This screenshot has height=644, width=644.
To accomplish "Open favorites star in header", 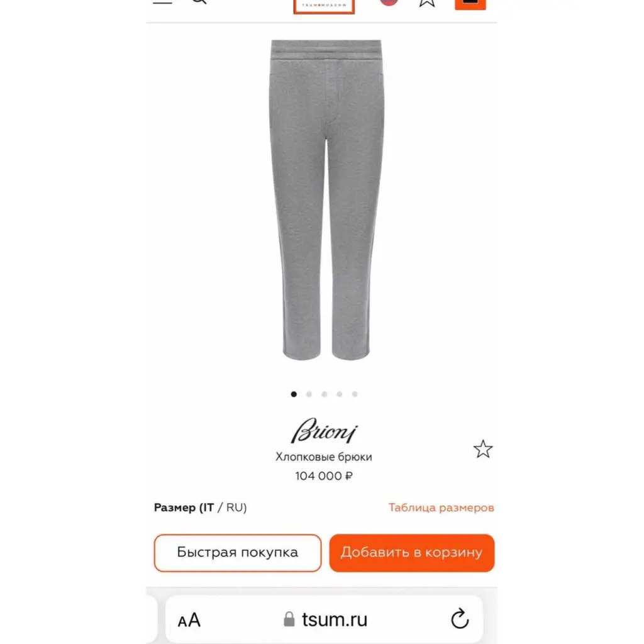I will (x=427, y=3).
